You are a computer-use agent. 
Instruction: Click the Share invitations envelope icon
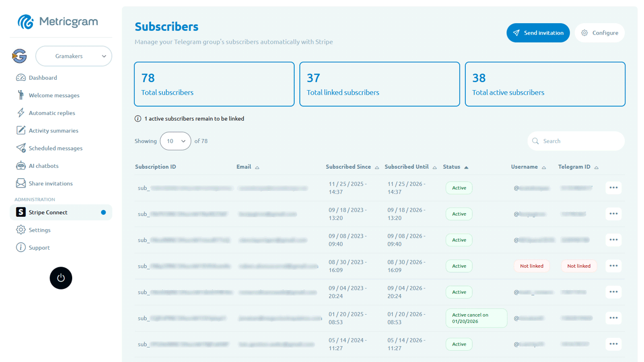[21, 183]
